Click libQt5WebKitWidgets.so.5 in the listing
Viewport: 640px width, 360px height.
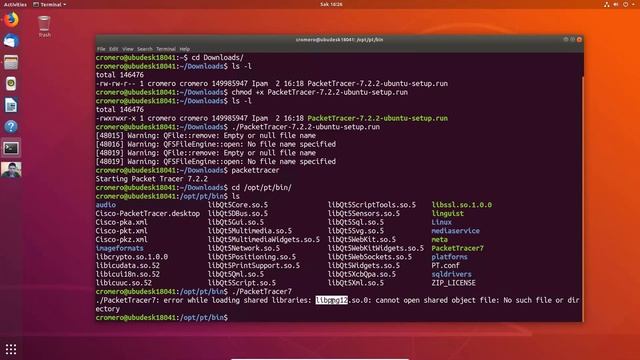coord(376,248)
